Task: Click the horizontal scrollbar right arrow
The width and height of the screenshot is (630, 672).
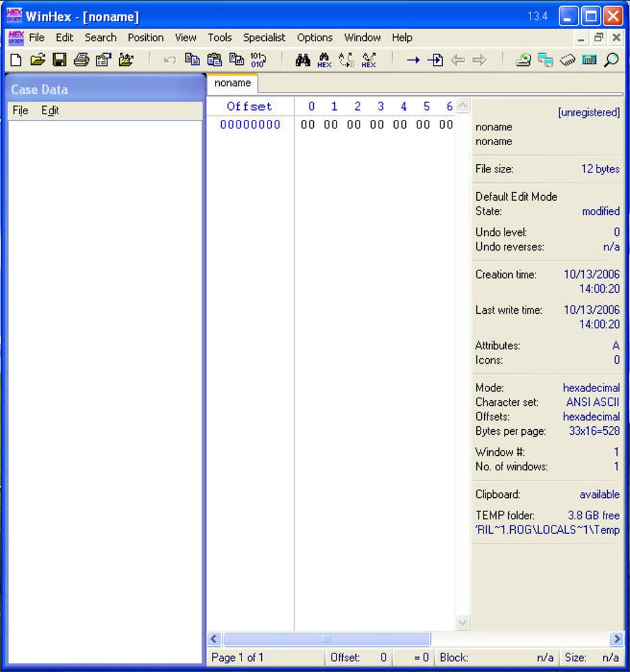Action: pyautogui.click(x=616, y=639)
